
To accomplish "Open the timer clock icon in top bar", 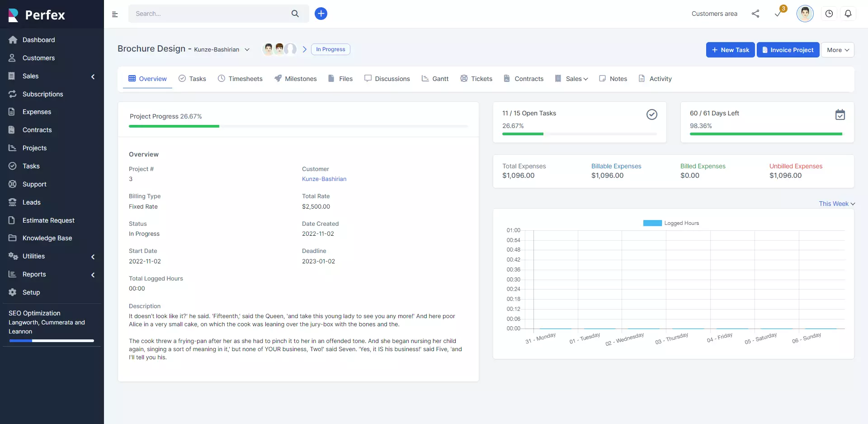I will tap(829, 14).
